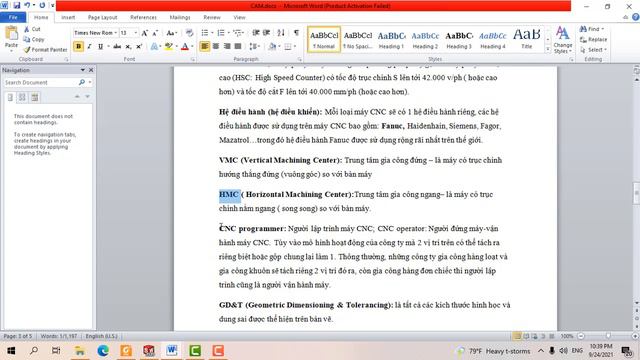Click search magnifier in Navigation pane
640x360 pixels.
click(x=82, y=82)
